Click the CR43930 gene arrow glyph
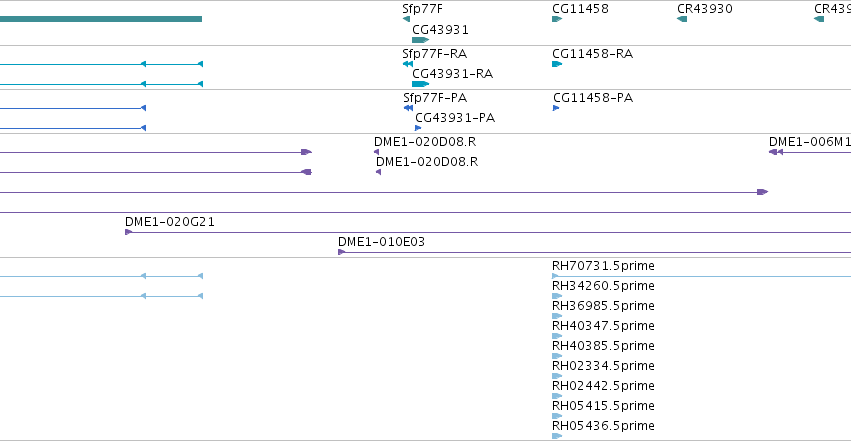 click(682, 19)
